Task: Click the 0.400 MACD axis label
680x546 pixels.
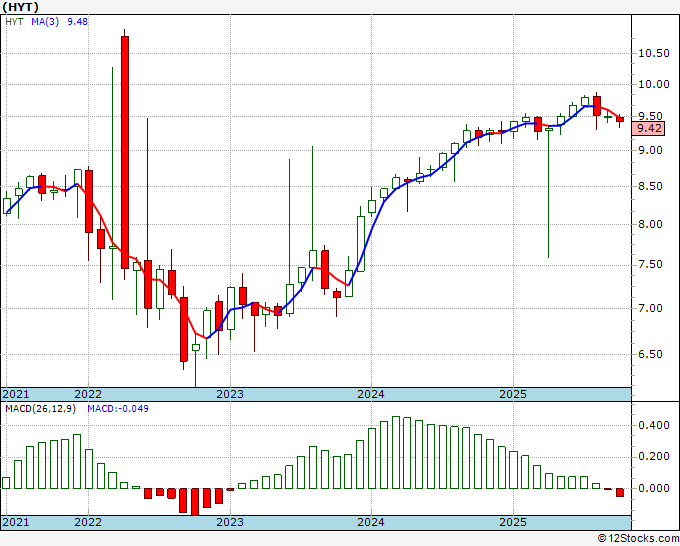Action: coord(654,425)
